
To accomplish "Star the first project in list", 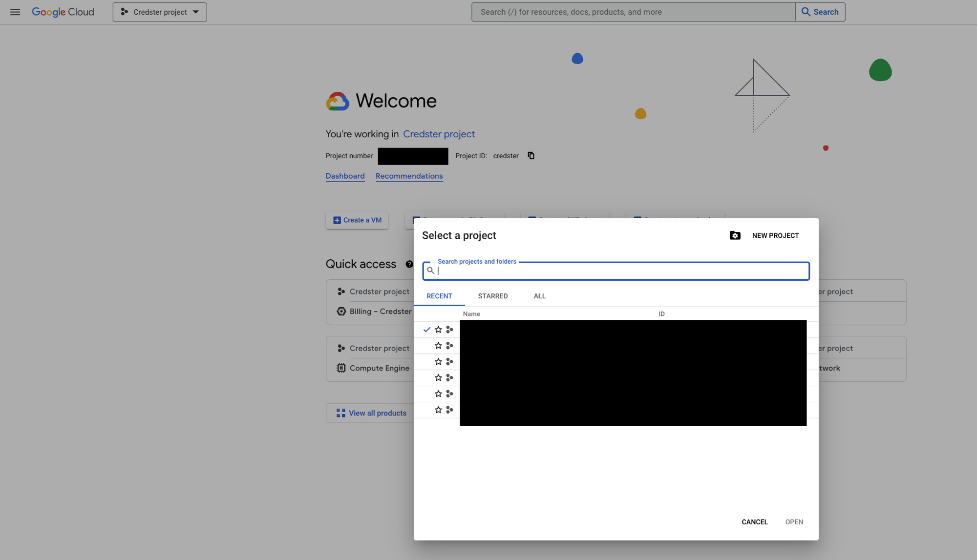I will (x=438, y=330).
